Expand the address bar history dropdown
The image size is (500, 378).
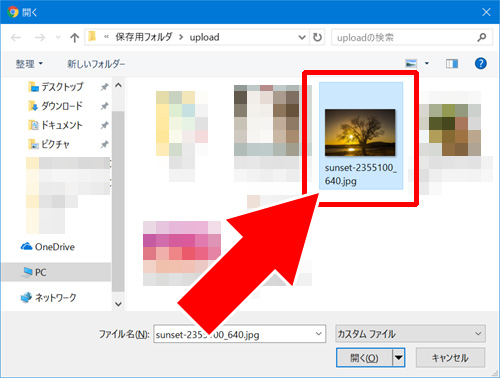click(302, 37)
